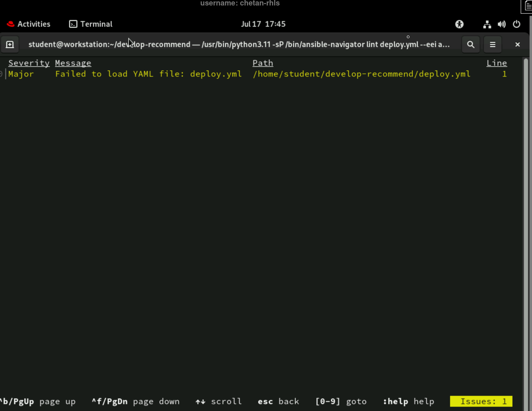This screenshot has width=532, height=411.
Task: Select the Major lint issue row
Action: click(x=21, y=74)
